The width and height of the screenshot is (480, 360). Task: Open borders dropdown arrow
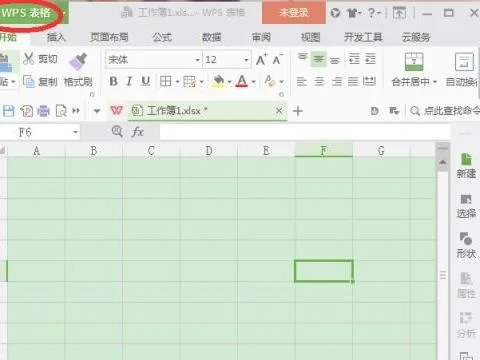177,82
